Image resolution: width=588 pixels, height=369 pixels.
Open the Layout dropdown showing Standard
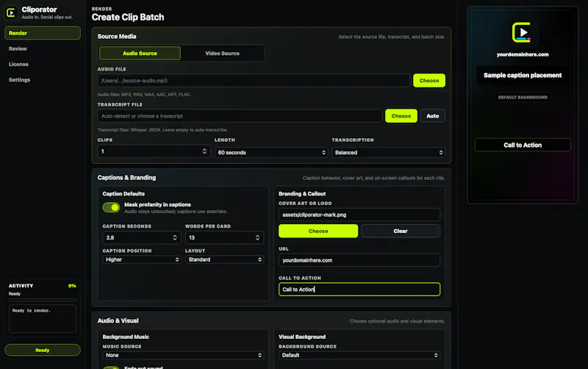click(224, 259)
